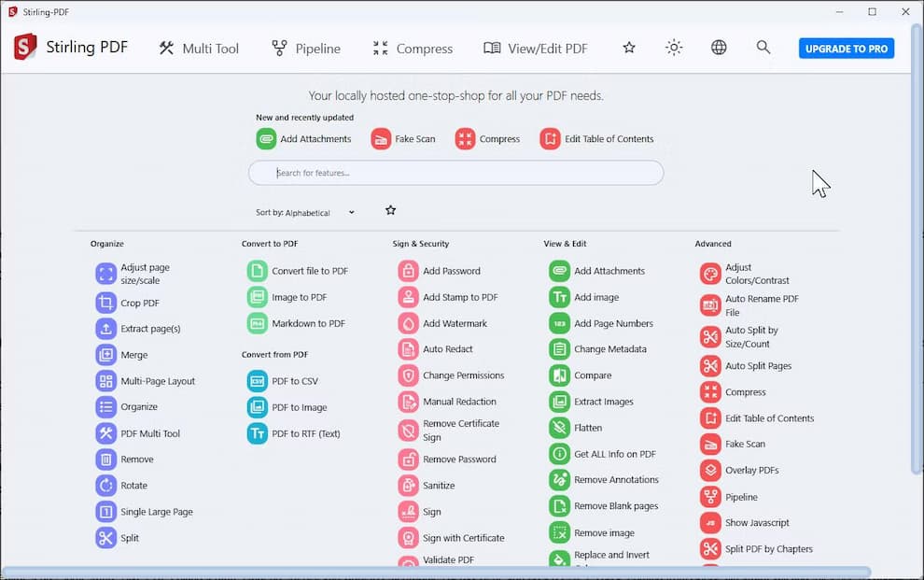The image size is (924, 580).
Task: Click the Markdown to PDF icon
Action: click(257, 323)
